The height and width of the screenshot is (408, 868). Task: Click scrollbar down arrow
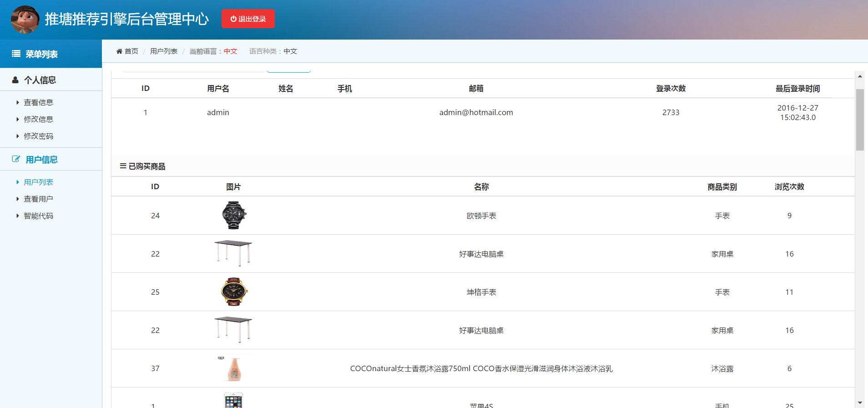(x=860, y=403)
